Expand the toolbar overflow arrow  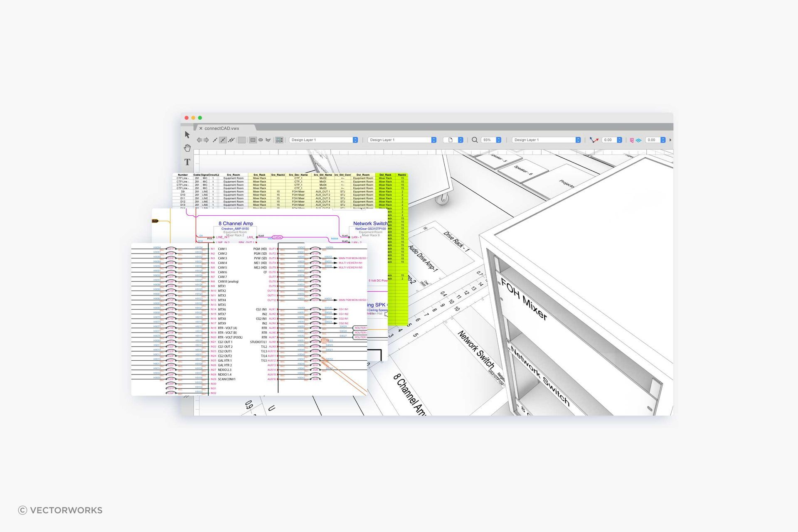[670, 140]
